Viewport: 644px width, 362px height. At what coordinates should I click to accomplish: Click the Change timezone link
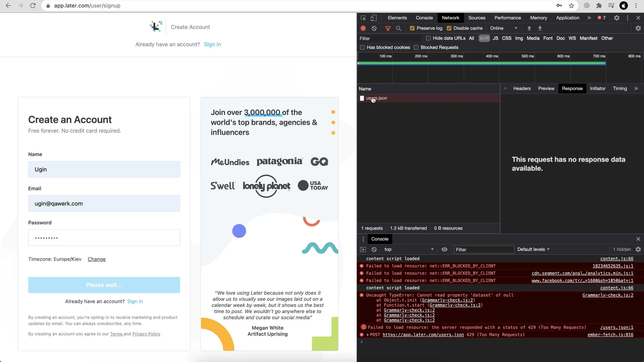[96, 259]
